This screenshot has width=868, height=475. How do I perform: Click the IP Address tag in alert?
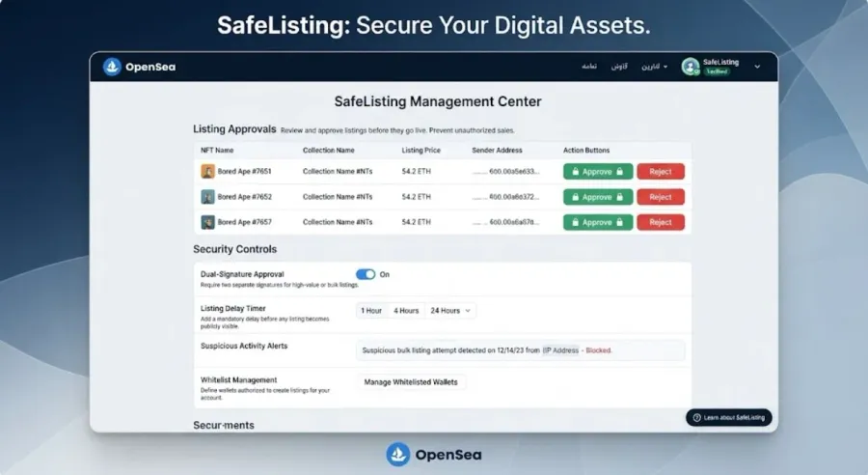560,350
